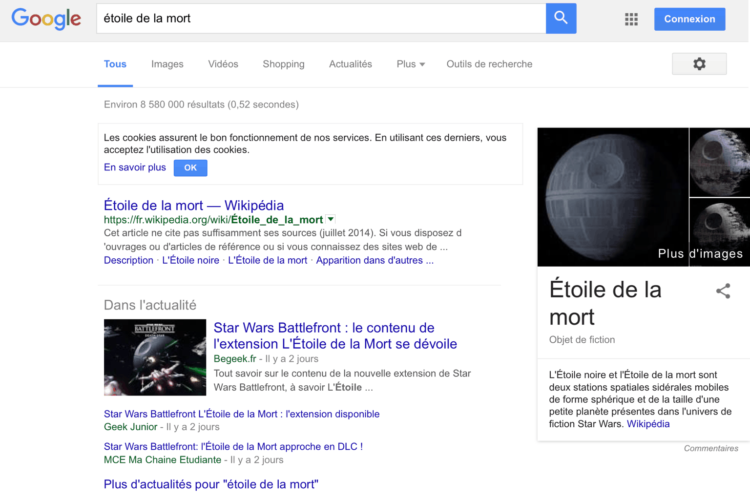
Task: Open the top-right small Death Star image
Action: (719, 162)
